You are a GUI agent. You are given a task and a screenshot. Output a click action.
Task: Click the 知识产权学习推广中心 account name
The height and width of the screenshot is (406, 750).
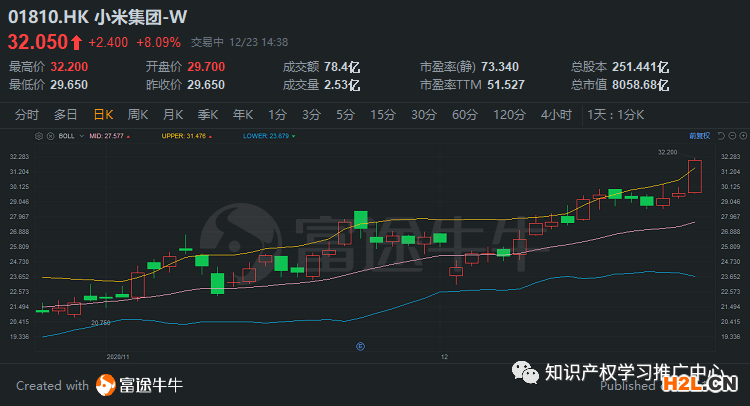tap(636, 372)
